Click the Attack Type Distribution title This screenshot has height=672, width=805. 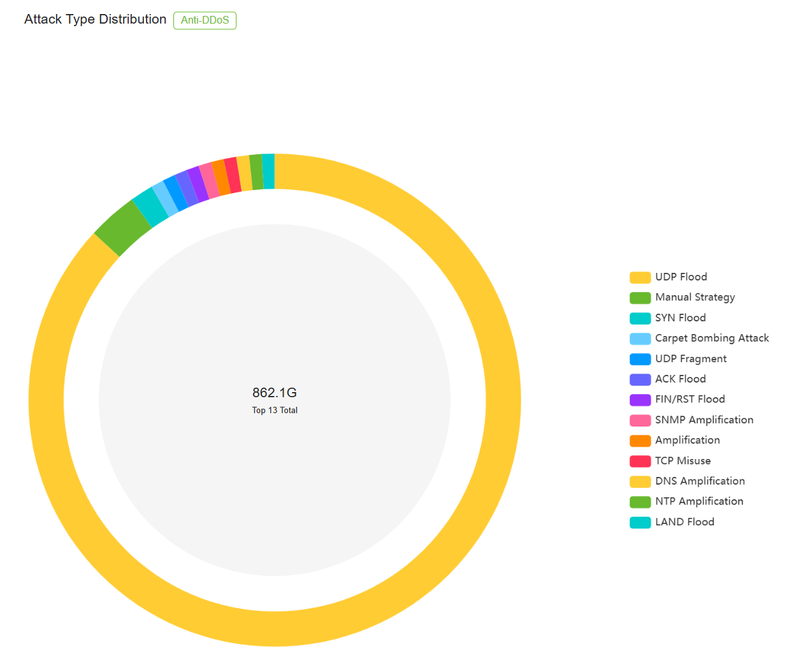[95, 20]
